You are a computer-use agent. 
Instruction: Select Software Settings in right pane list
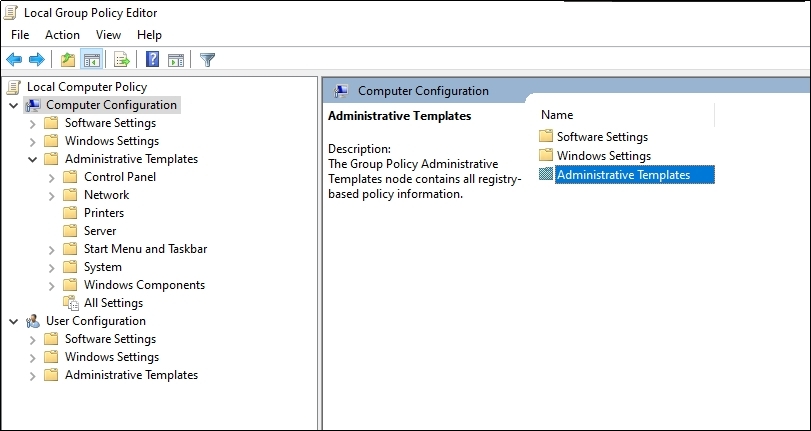coord(603,137)
